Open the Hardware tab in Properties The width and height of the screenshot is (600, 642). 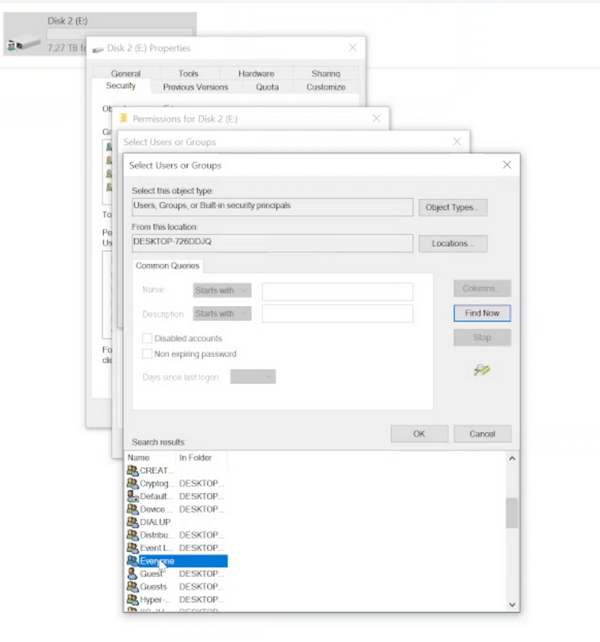click(256, 74)
